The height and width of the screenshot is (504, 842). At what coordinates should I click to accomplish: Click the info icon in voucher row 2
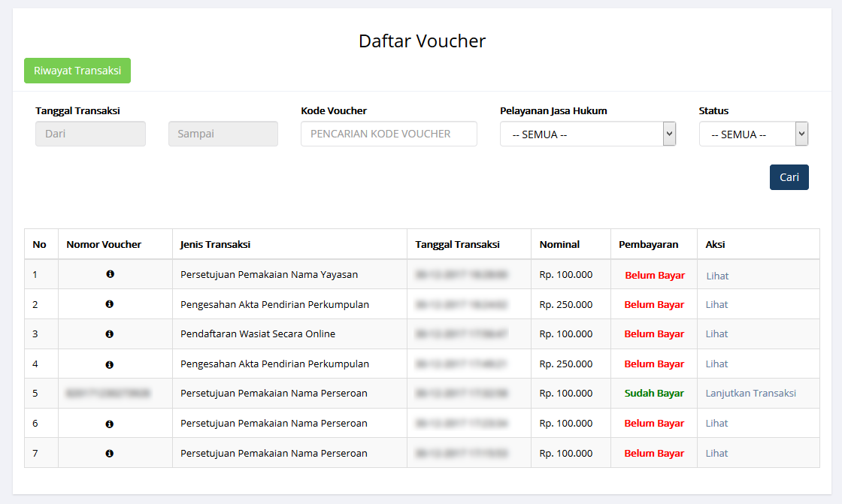(x=110, y=304)
